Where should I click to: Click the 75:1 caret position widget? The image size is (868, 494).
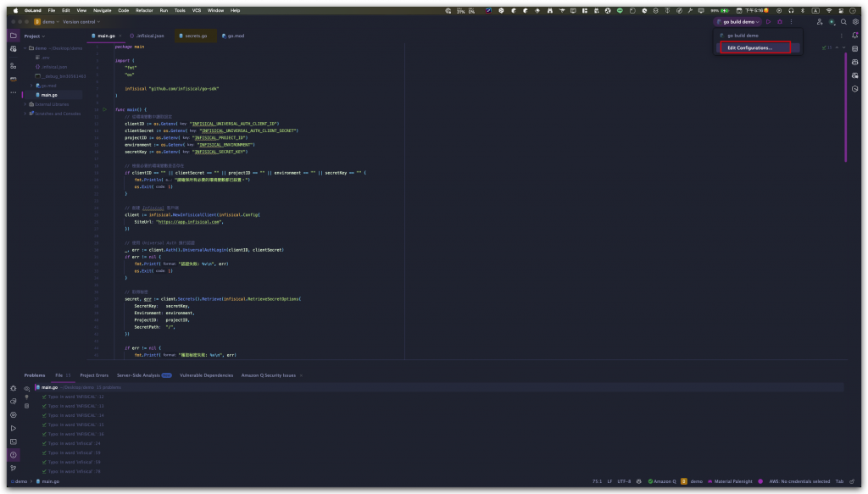coord(597,481)
